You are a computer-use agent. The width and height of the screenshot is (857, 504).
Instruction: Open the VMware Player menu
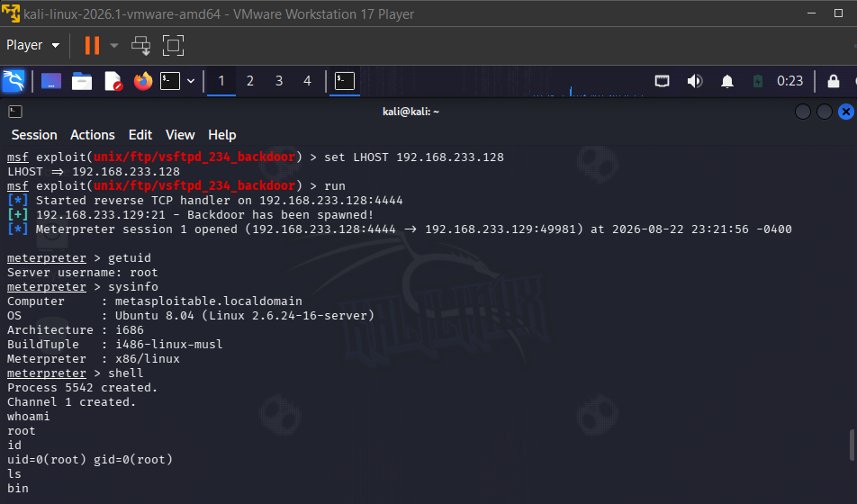(32, 45)
